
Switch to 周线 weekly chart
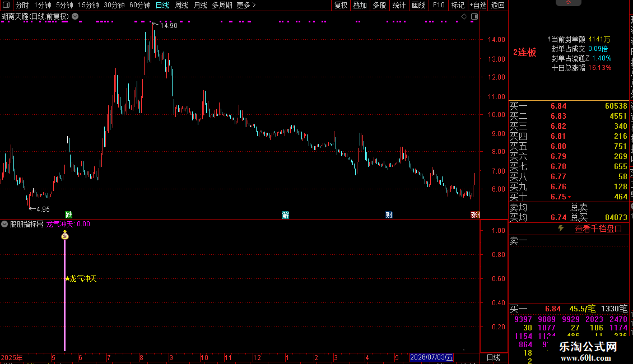pos(181,5)
